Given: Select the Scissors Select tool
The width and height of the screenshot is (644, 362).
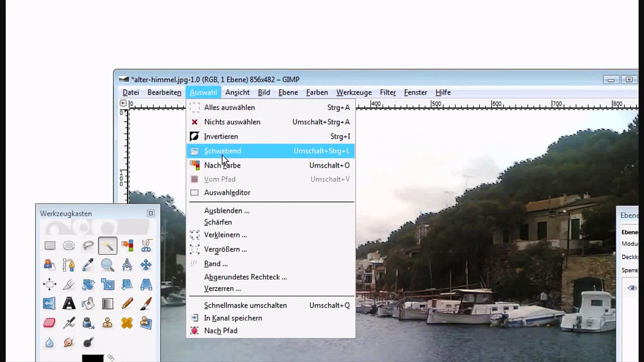Looking at the screenshot, I should [x=146, y=246].
